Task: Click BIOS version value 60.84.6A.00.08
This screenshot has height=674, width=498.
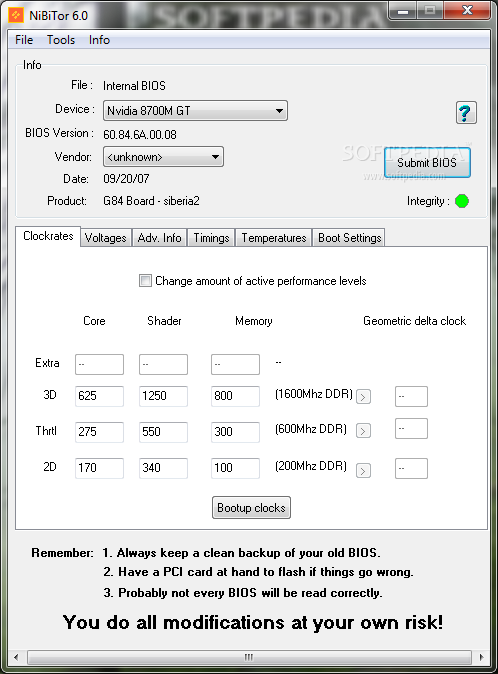Action: (x=140, y=135)
